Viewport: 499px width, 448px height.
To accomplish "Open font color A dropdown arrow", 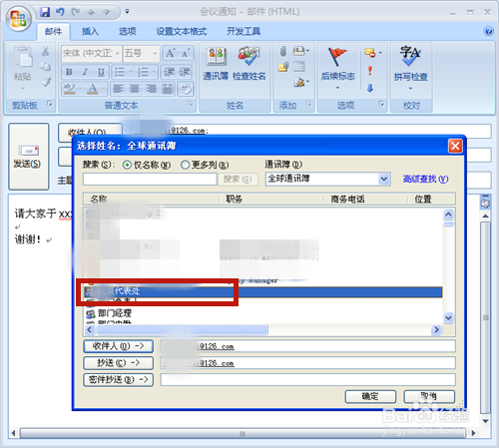I will [x=104, y=89].
